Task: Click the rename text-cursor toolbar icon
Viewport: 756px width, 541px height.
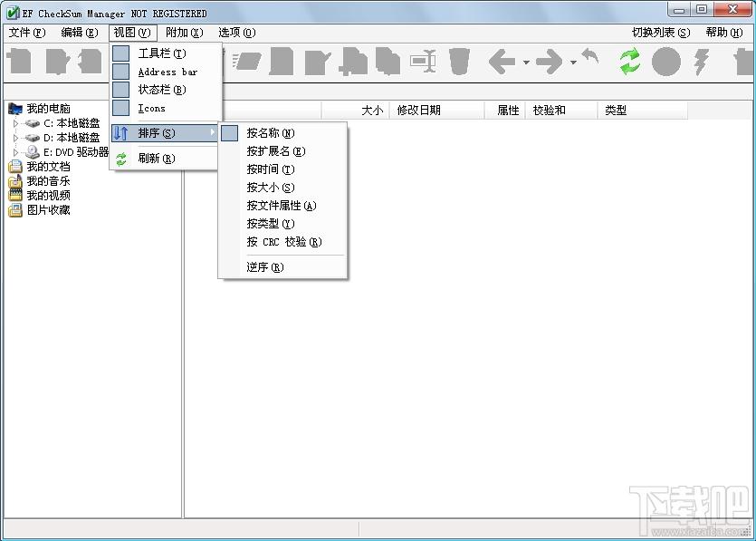Action: coord(423,62)
